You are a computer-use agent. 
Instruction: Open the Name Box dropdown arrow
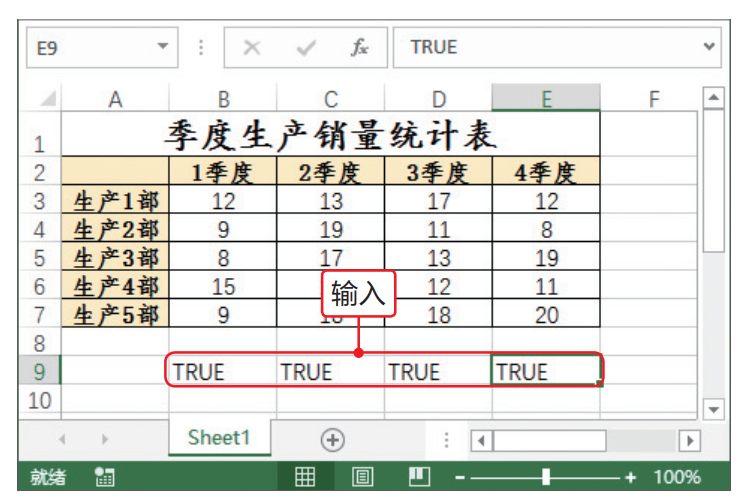[163, 47]
